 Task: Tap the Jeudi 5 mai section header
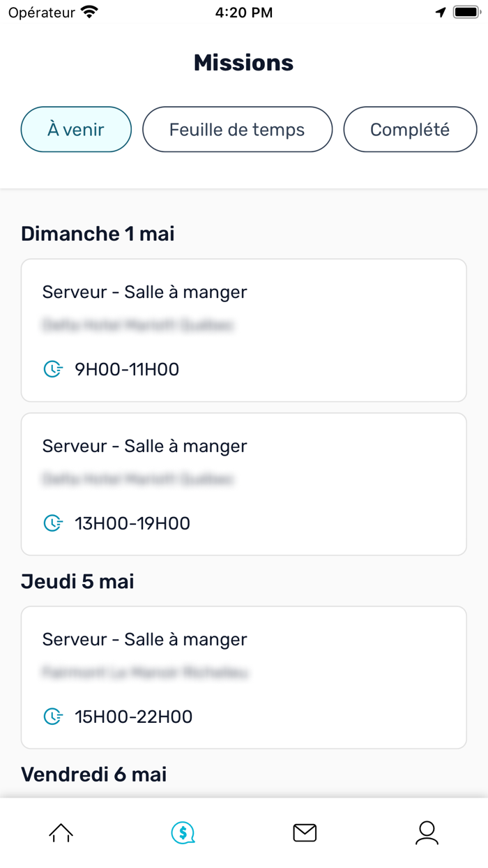77,581
